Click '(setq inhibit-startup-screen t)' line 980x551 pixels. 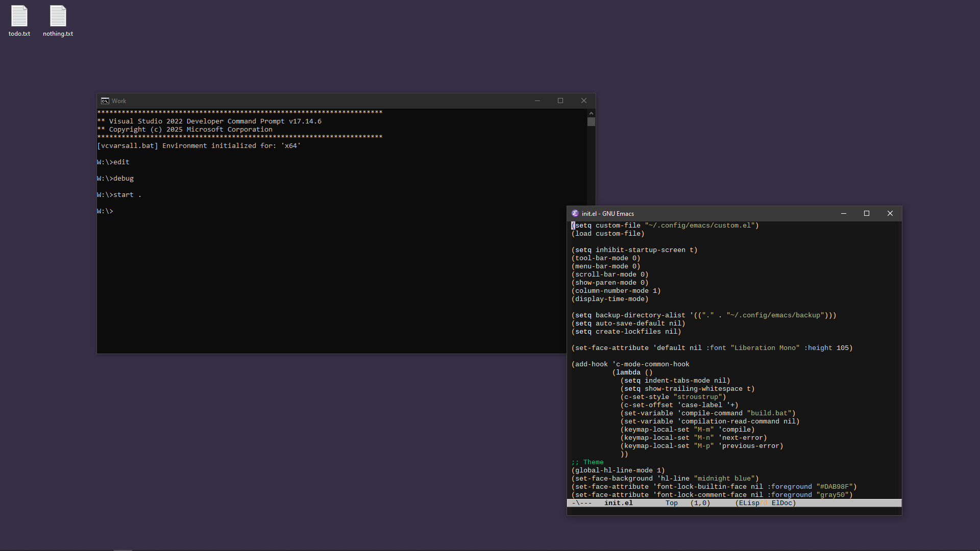(x=634, y=250)
